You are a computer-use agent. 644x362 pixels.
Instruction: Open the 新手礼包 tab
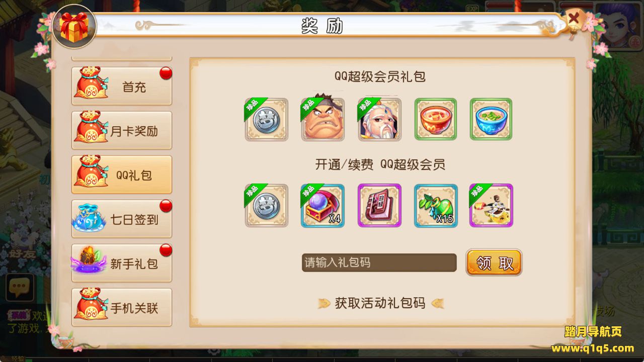tap(122, 263)
